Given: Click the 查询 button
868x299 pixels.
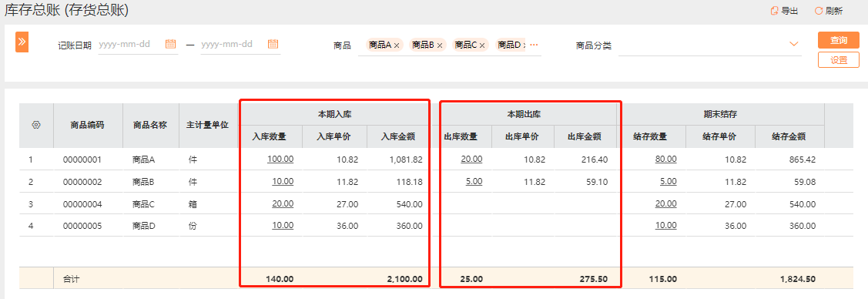Looking at the screenshot, I should click(839, 40).
